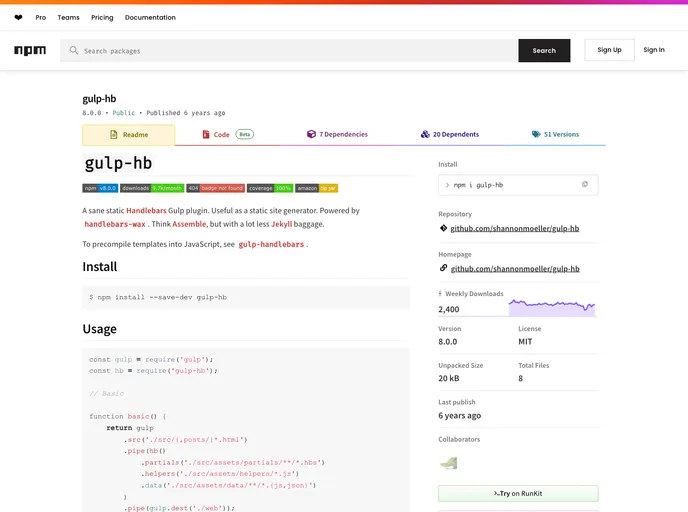Click the npm v8.0.0 badge

click(x=100, y=188)
